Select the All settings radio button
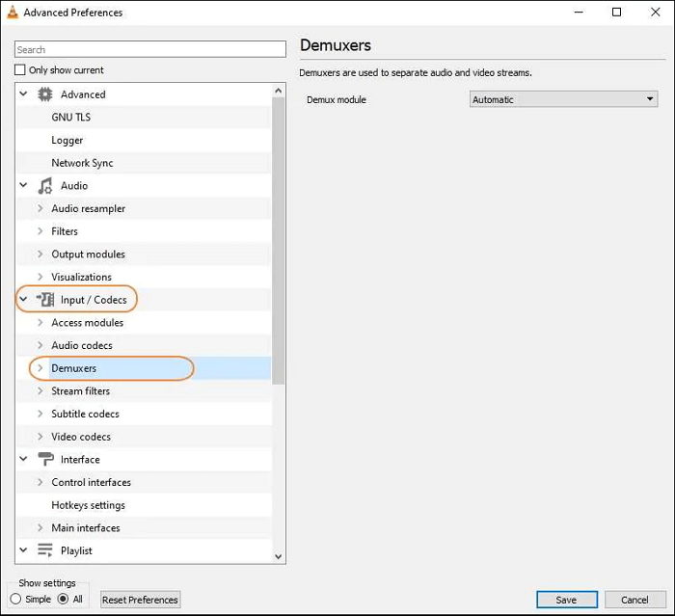The width and height of the screenshot is (675, 616). (x=65, y=600)
